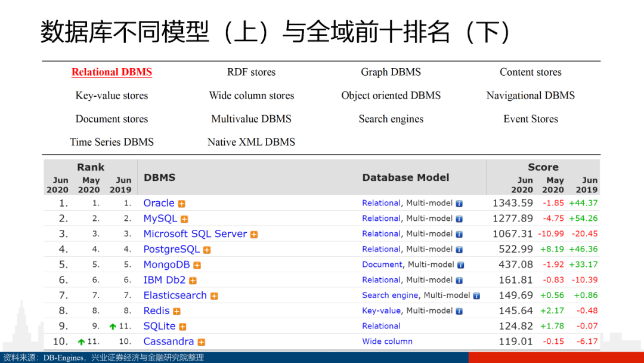Open the info icon in MongoDB's model column
644x363 pixels.
click(461, 265)
